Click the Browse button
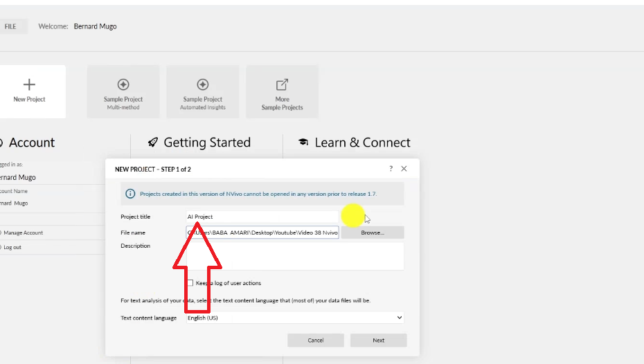Image resolution: width=644 pixels, height=364 pixels. pos(372,233)
